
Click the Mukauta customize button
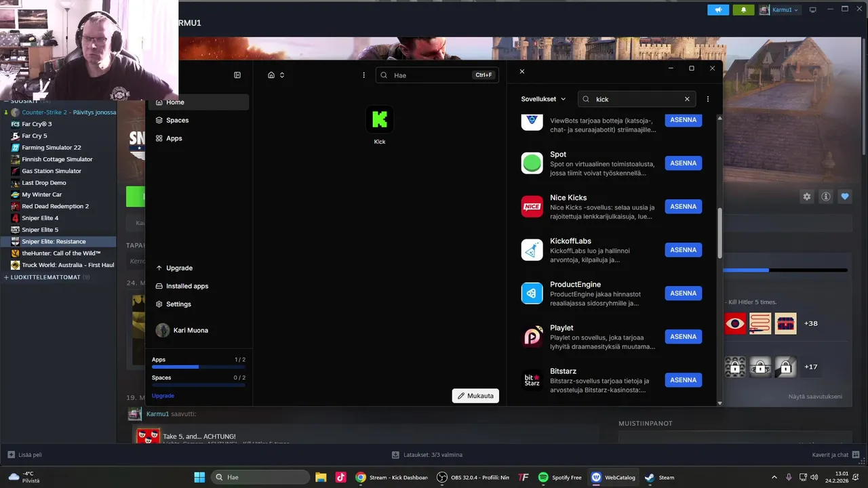pos(475,396)
